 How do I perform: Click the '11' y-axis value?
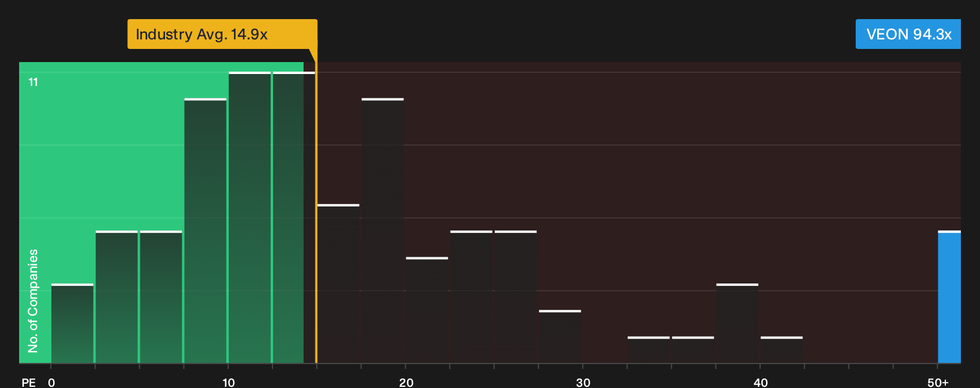click(33, 82)
